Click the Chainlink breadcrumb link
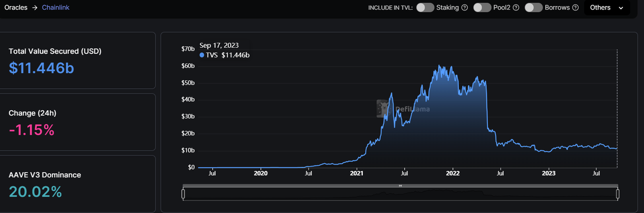644x213 pixels. tap(55, 8)
